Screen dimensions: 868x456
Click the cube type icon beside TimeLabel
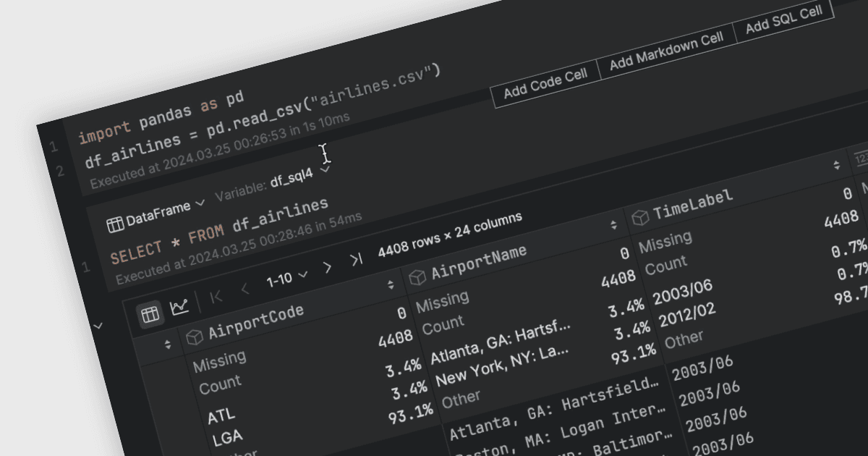[x=639, y=218]
